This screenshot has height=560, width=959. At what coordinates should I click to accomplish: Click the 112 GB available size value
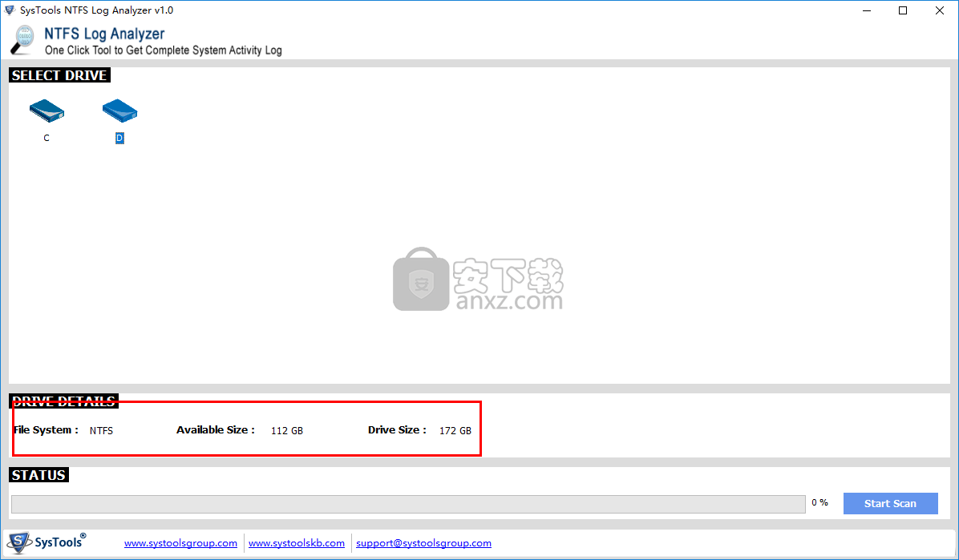(x=287, y=430)
